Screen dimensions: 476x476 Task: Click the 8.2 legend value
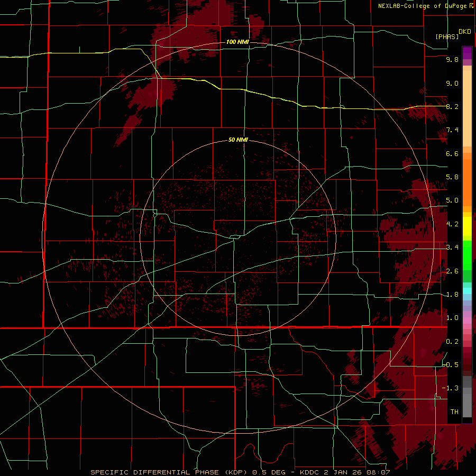coord(452,106)
